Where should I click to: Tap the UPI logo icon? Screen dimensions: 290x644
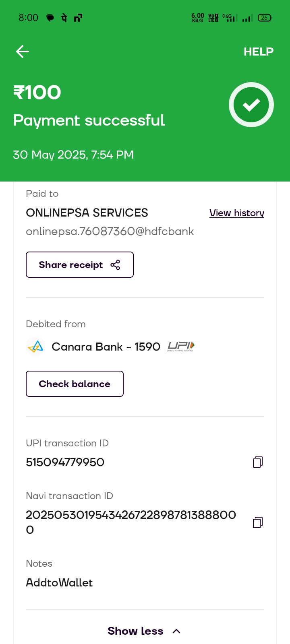(x=181, y=346)
